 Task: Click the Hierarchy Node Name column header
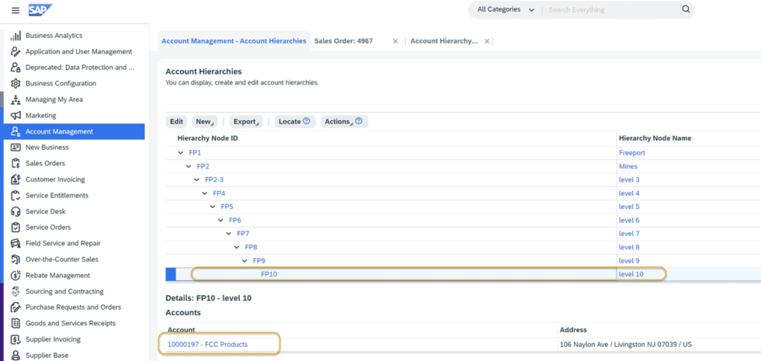pos(655,138)
